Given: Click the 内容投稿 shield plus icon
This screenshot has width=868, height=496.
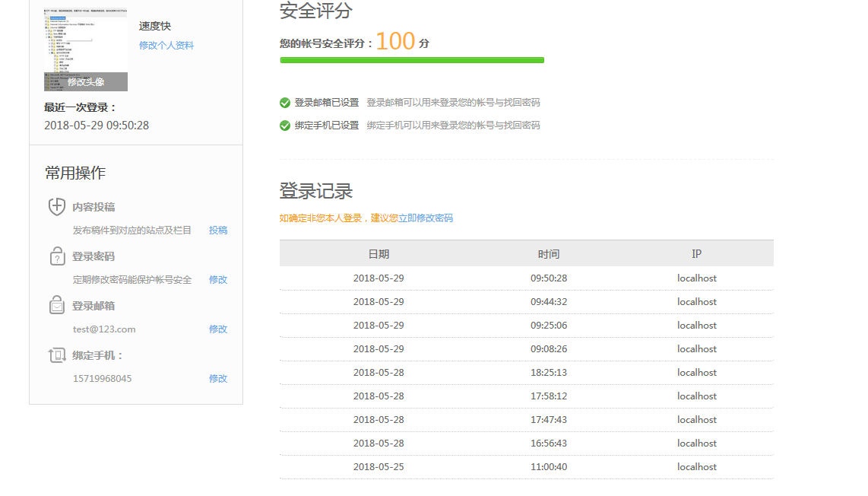Looking at the screenshot, I should pos(56,207).
